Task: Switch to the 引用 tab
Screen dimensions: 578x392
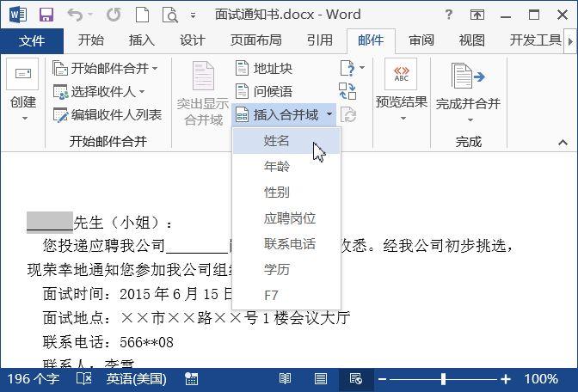Action: click(320, 40)
